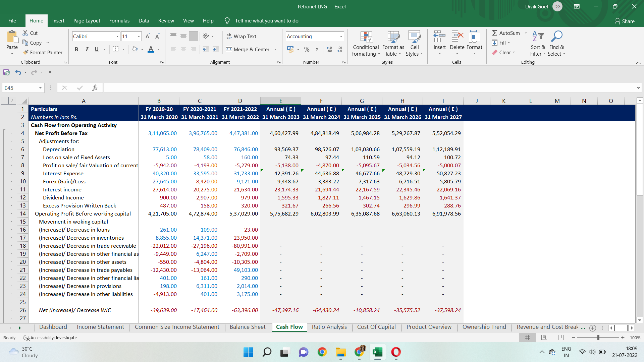Click the Paste clipboard icon
Screen dimensions: 644x362
[12, 37]
